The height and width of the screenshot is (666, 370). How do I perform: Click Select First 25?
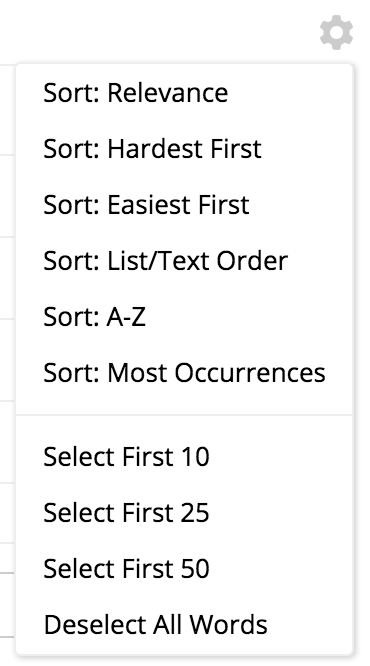[x=184, y=513]
